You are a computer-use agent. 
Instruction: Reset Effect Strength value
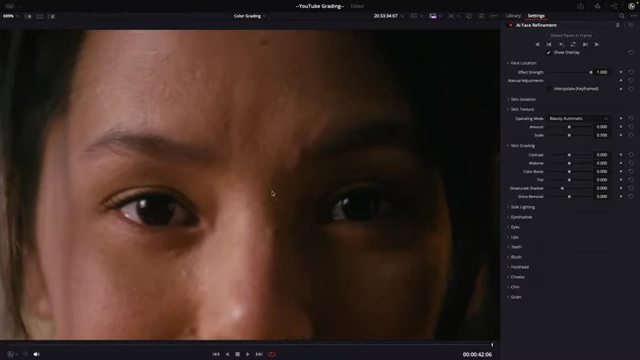[631, 72]
